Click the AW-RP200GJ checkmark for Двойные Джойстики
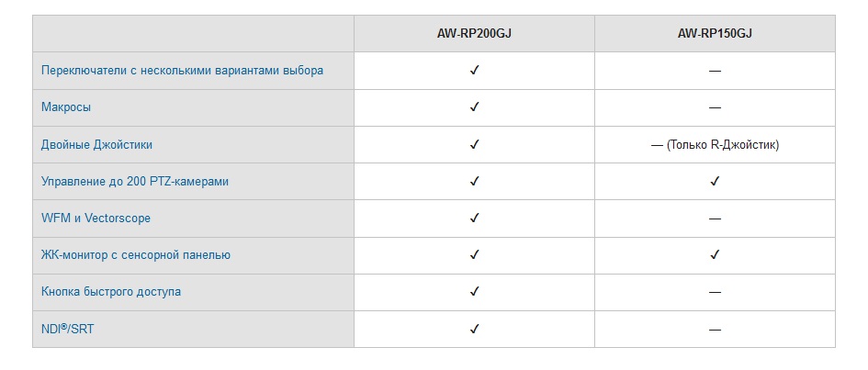The image size is (868, 370). pyautogui.click(x=474, y=144)
